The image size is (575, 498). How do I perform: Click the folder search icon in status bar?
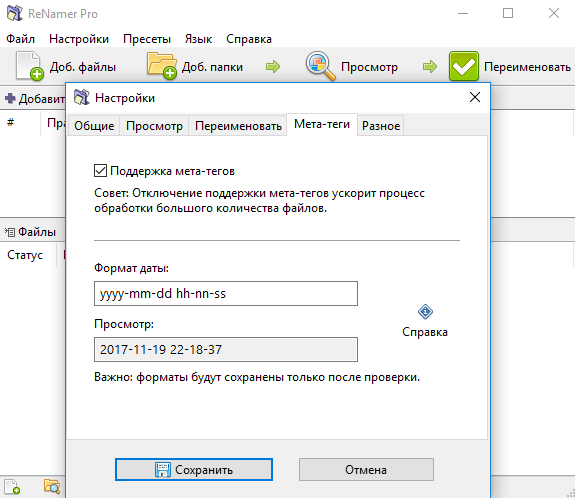click(52, 487)
